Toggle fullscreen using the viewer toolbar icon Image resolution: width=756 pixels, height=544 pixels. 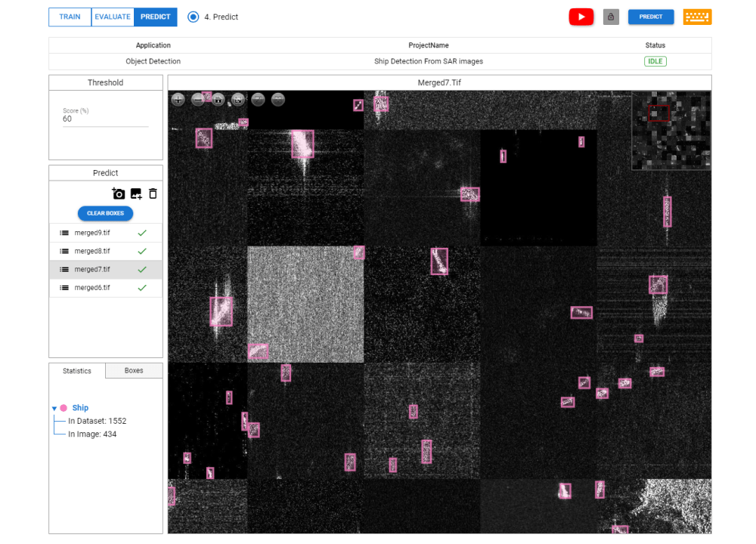coord(237,99)
